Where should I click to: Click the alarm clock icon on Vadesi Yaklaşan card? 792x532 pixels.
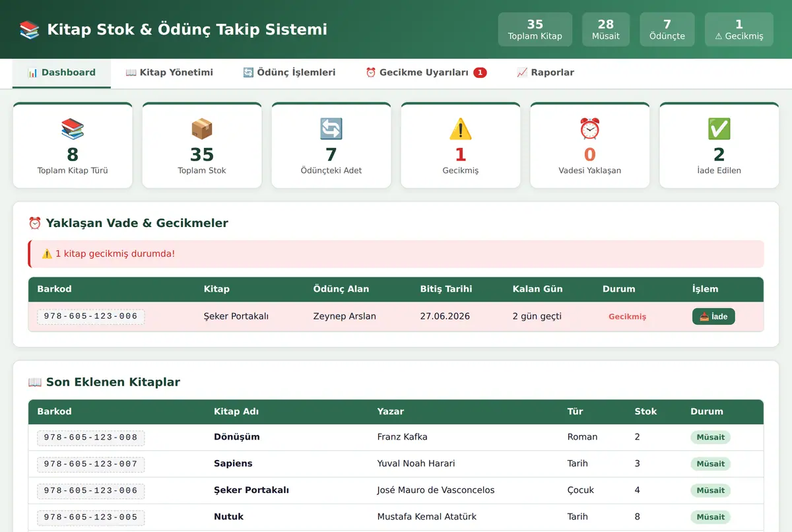(x=590, y=129)
